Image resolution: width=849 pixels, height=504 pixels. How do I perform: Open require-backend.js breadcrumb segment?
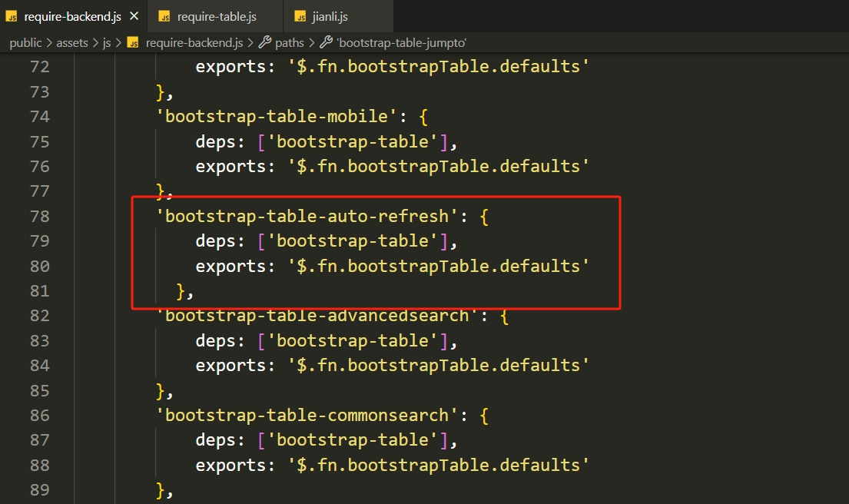[194, 43]
